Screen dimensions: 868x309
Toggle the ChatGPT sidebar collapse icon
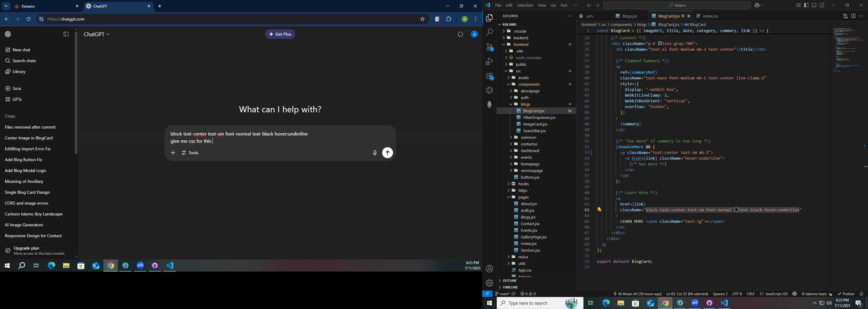(x=66, y=34)
